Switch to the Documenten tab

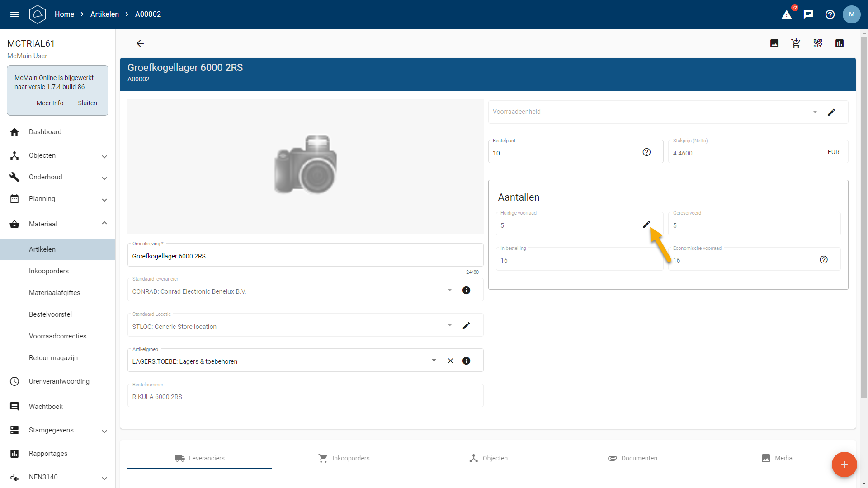coord(632,458)
